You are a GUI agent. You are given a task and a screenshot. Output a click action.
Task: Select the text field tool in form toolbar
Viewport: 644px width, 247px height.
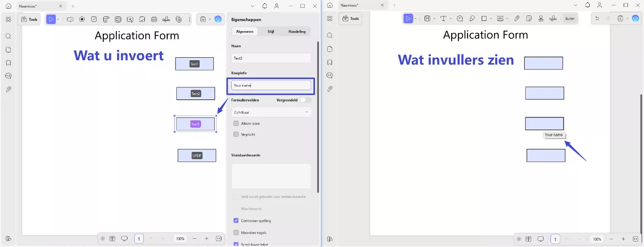point(70,19)
